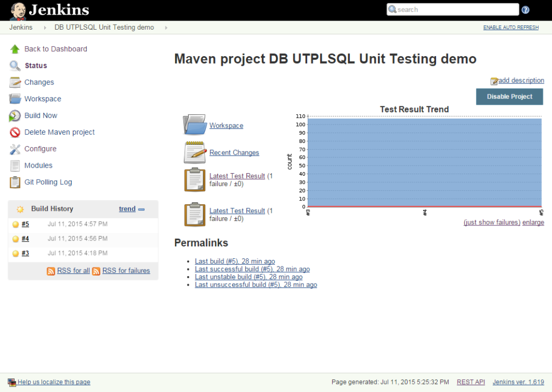Click the add description link
Image resolution: width=552 pixels, height=392 pixels.
tap(521, 80)
